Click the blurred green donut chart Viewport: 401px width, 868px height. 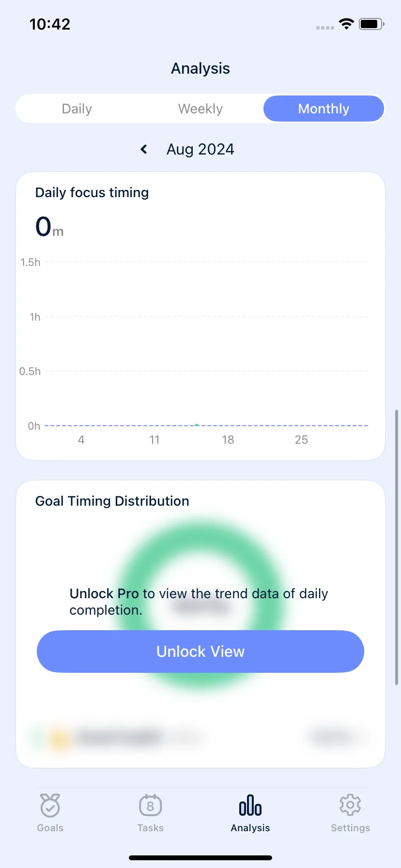tap(200, 604)
